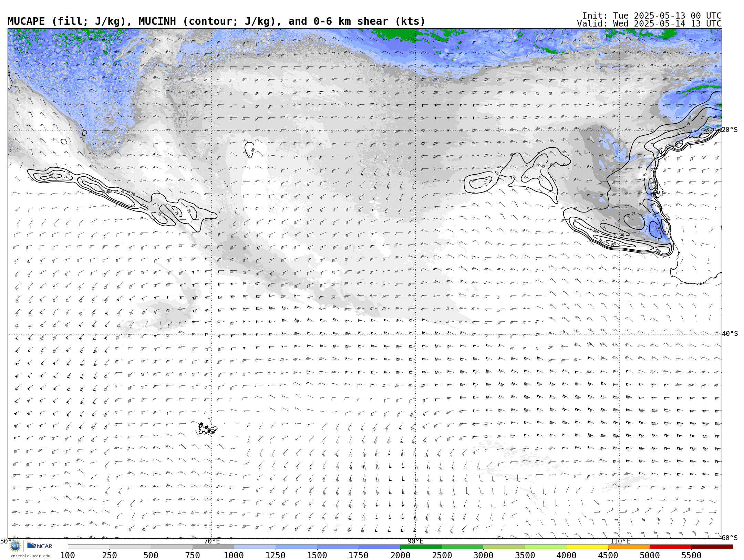Click the colorbar label 750
The width and height of the screenshot is (744, 560).
(x=193, y=556)
